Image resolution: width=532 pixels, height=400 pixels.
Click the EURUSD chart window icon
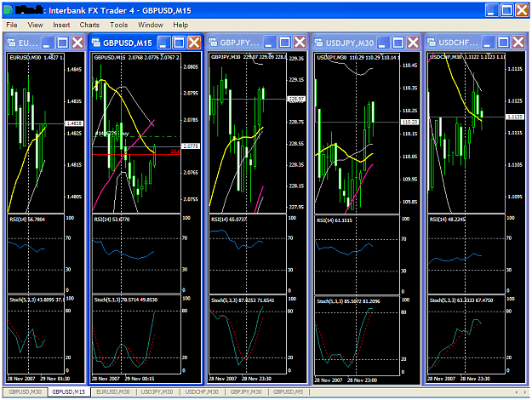(11, 43)
